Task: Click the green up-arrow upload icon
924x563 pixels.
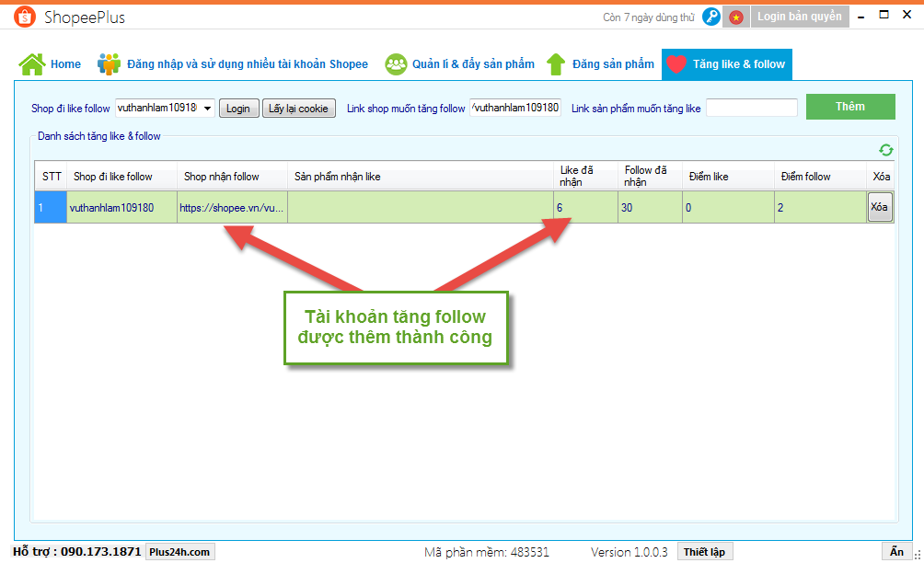Action: (x=556, y=64)
